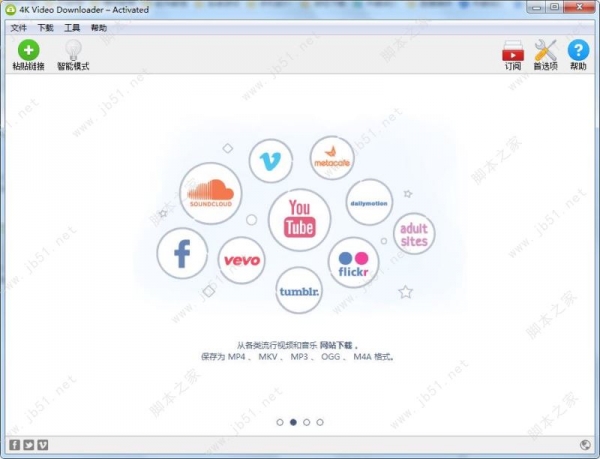600x459 pixels.
Task: Click the Facebook icon in status bar
Action: [15, 445]
